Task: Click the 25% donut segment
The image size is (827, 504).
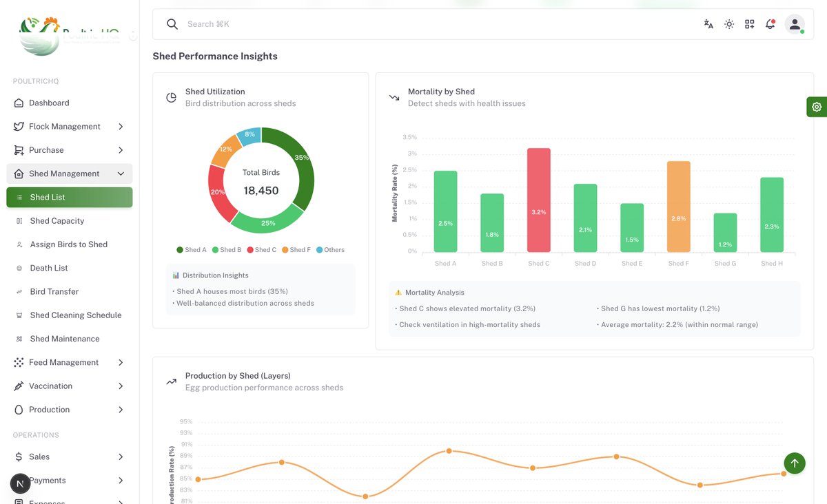Action: [x=267, y=222]
